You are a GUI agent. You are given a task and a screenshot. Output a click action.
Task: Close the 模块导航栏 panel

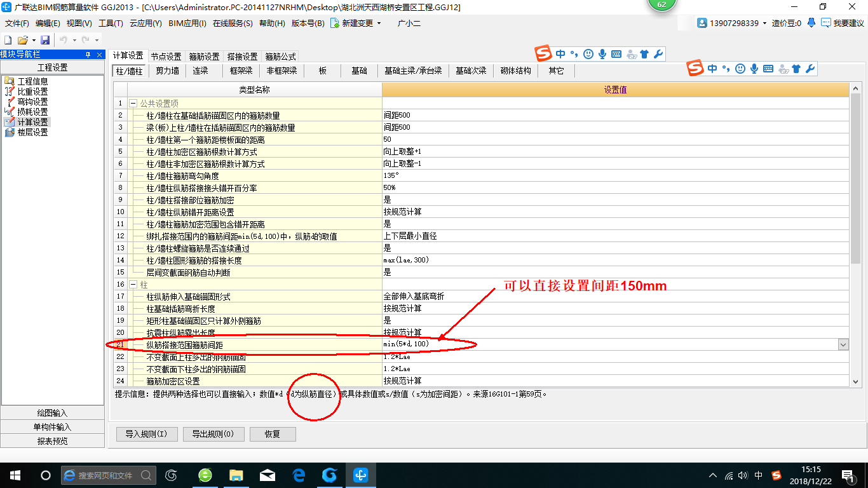[99, 55]
